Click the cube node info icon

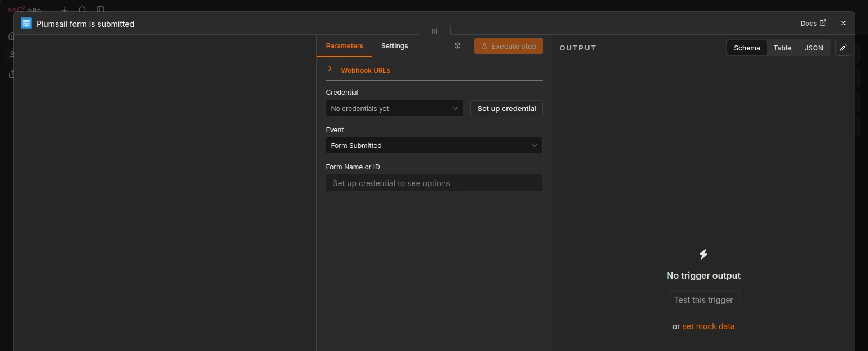click(x=458, y=46)
